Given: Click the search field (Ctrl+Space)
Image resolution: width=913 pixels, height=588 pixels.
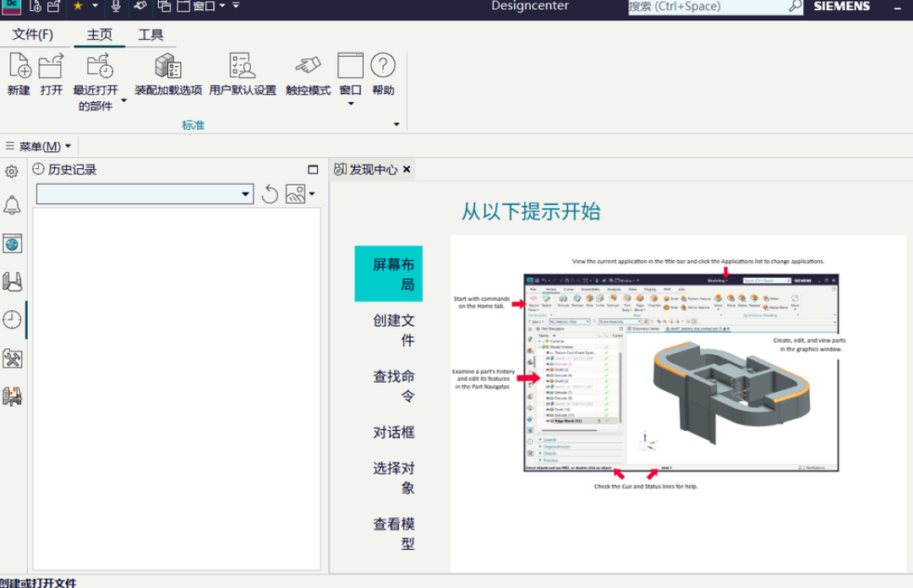Looking at the screenshot, I should (707, 7).
